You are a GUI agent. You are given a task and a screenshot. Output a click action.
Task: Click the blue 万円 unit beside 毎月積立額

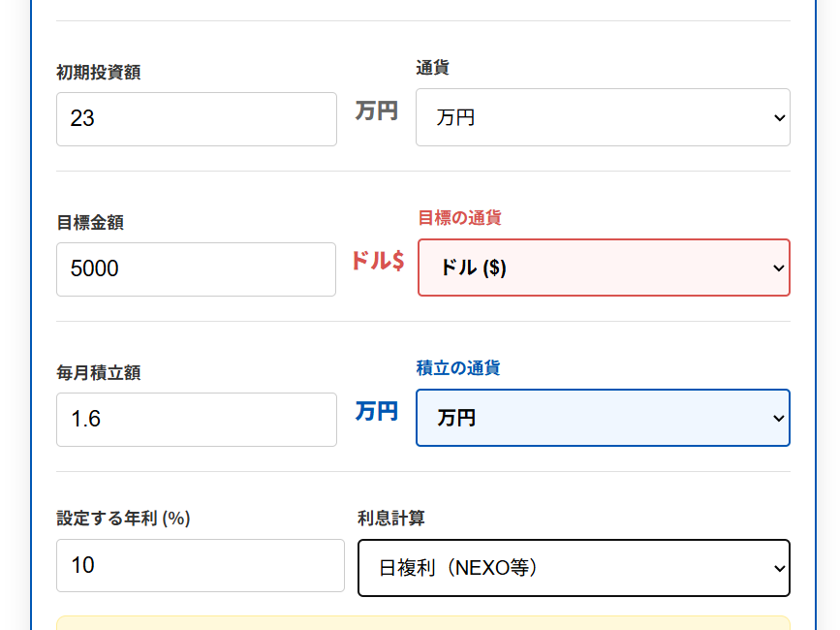tap(376, 411)
